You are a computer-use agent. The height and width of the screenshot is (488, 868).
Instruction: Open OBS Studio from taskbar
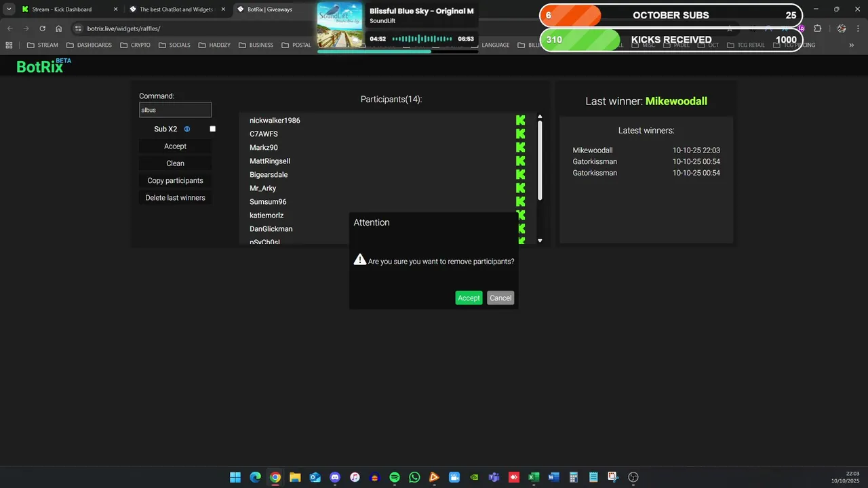[x=633, y=477]
